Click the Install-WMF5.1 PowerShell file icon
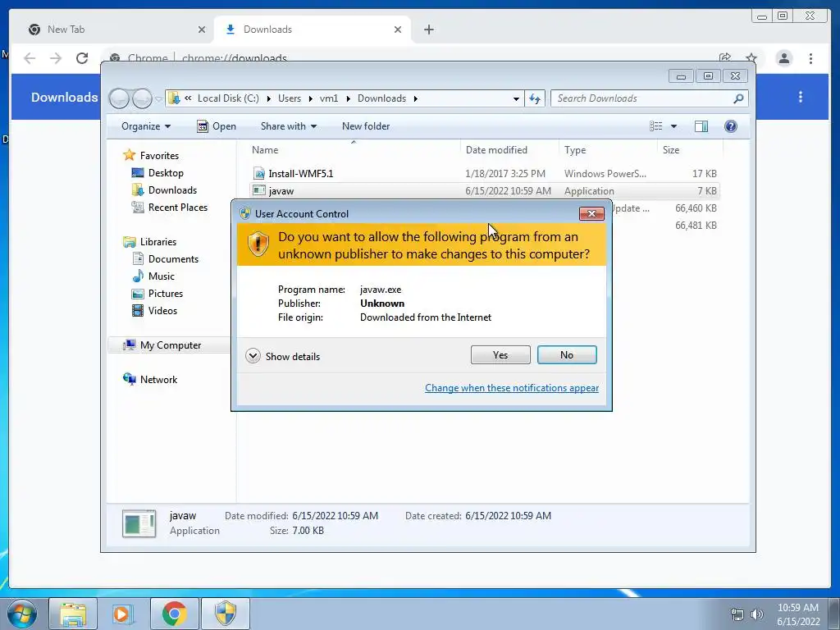This screenshot has width=840, height=630. pos(259,174)
